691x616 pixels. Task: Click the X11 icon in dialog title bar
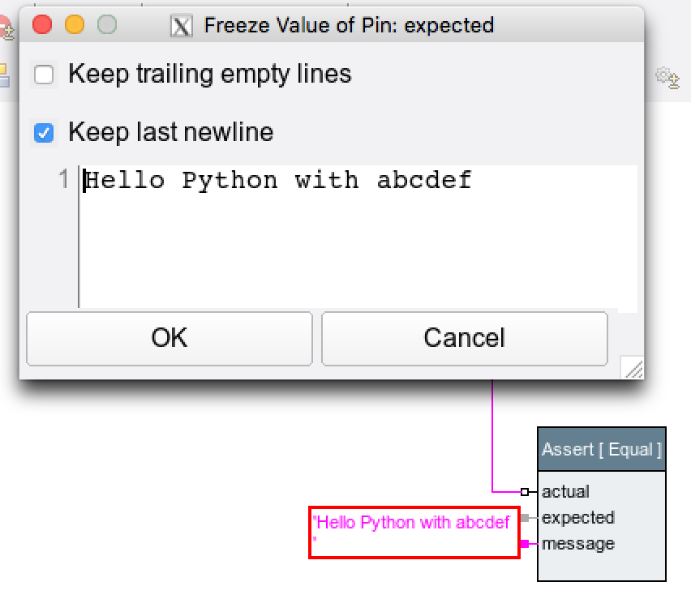coord(182,26)
